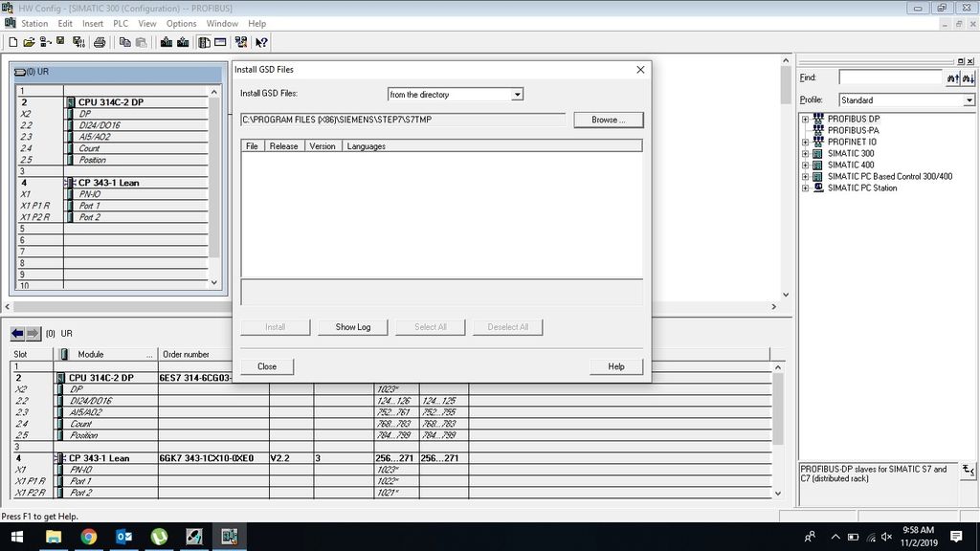Image resolution: width=980 pixels, height=551 pixels.
Task: Click the catalog info expand icon
Action: [969, 471]
